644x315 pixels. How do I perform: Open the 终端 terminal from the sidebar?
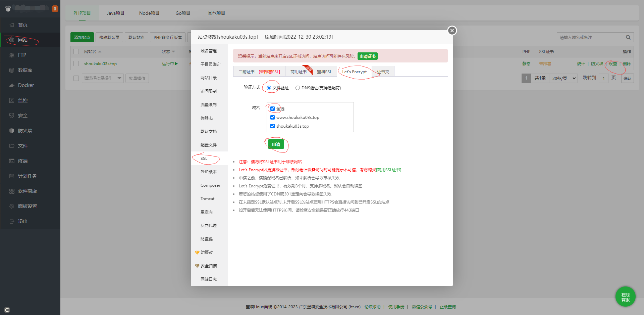tap(23, 161)
